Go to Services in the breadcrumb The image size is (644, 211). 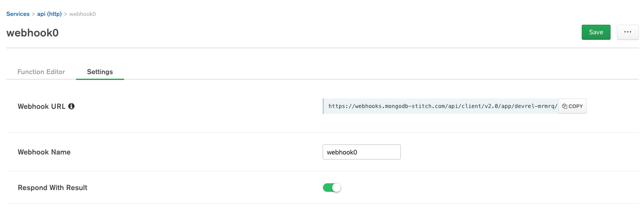tap(18, 14)
